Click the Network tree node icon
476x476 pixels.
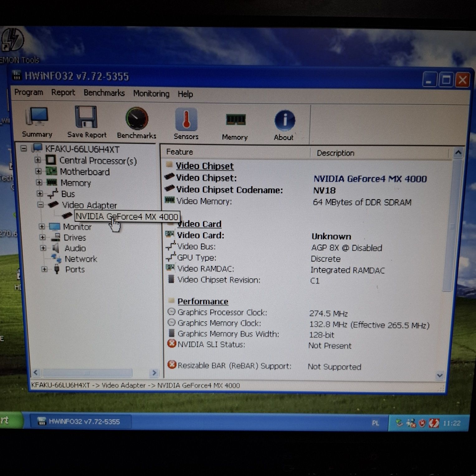56,258
